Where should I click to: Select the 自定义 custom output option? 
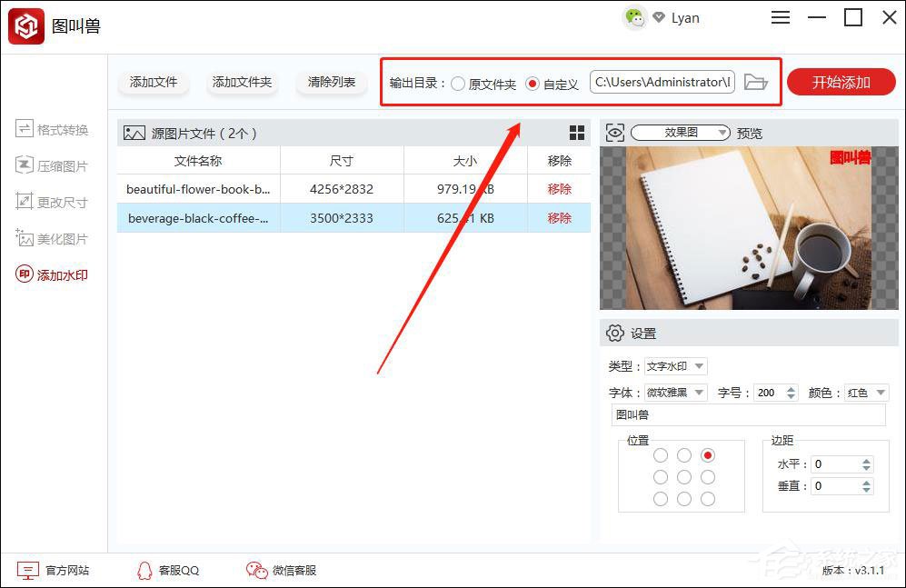(534, 81)
